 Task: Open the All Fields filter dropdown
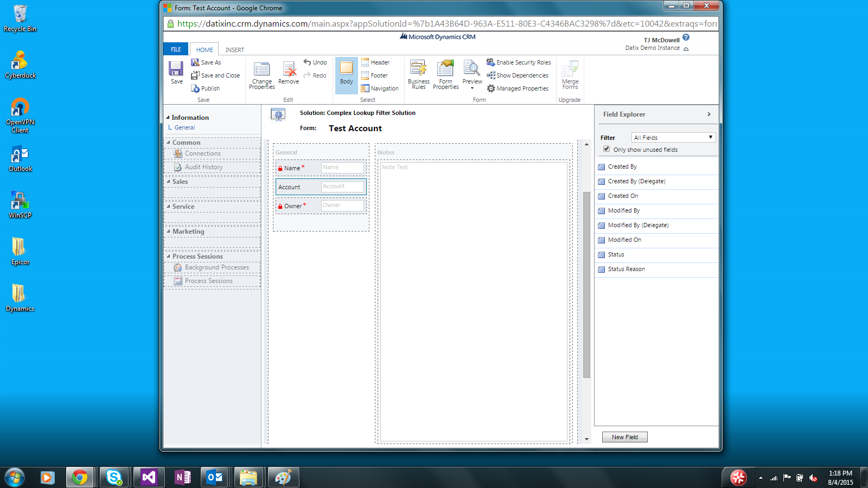pos(673,138)
